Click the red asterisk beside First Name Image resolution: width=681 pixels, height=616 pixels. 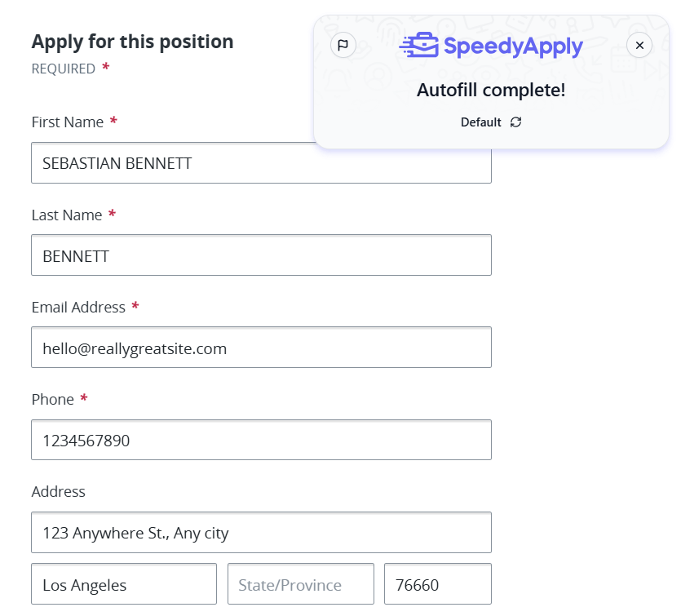pyautogui.click(x=113, y=121)
